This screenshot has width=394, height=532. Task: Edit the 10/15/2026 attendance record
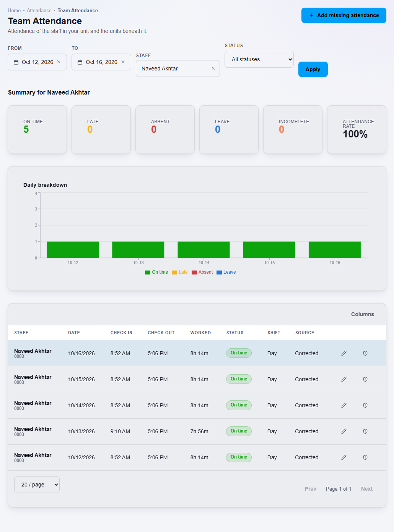(344, 379)
